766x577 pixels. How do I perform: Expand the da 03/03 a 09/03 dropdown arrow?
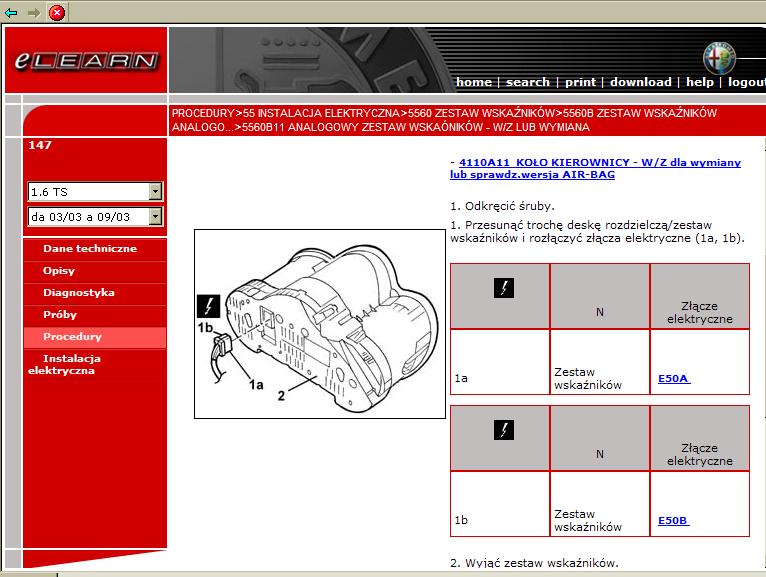coord(155,216)
